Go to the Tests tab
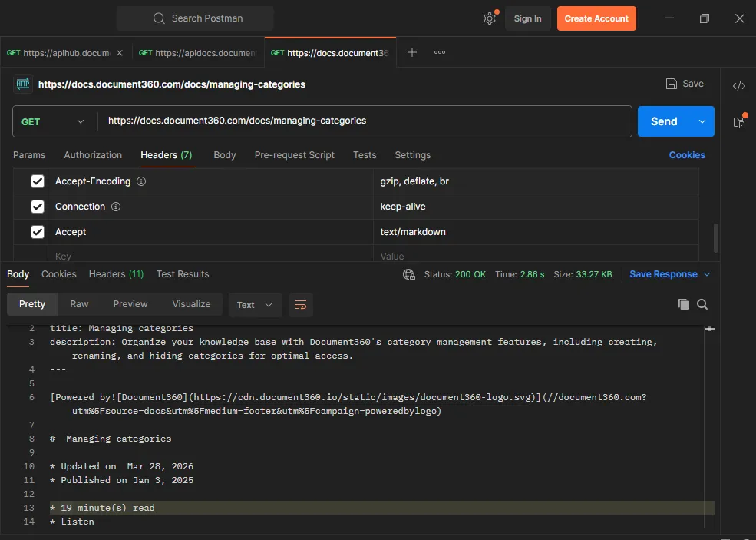Image resolution: width=756 pixels, height=540 pixels. click(x=365, y=155)
